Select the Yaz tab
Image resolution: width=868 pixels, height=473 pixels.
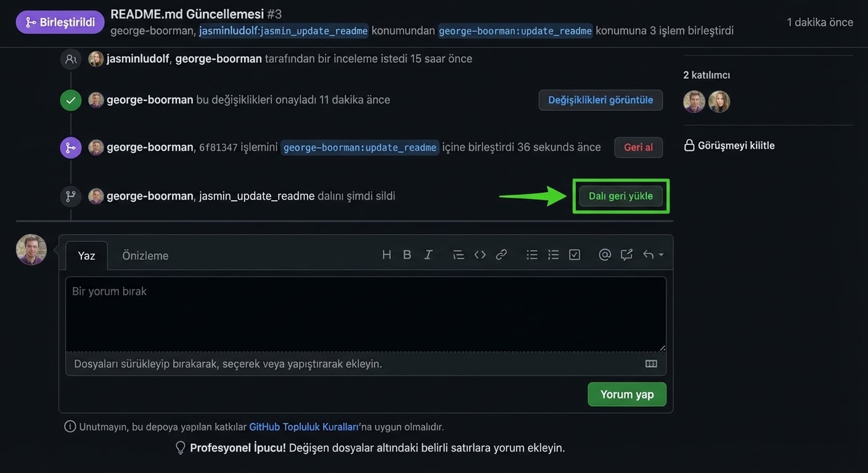tap(86, 255)
